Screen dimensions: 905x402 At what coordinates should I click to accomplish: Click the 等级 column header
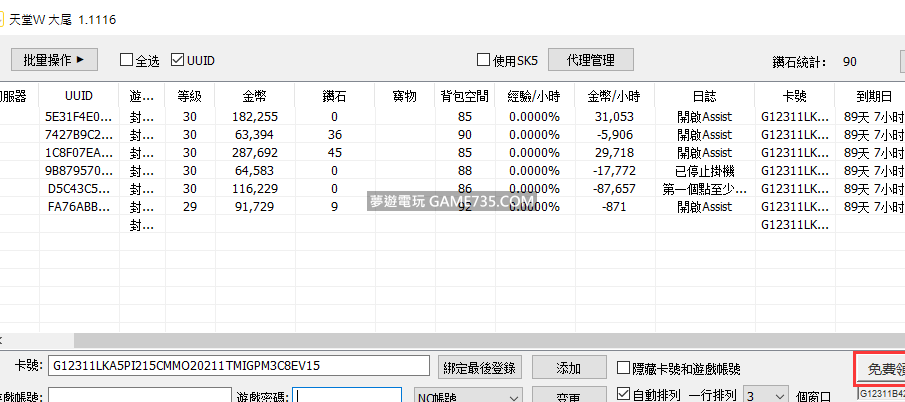(x=189, y=97)
